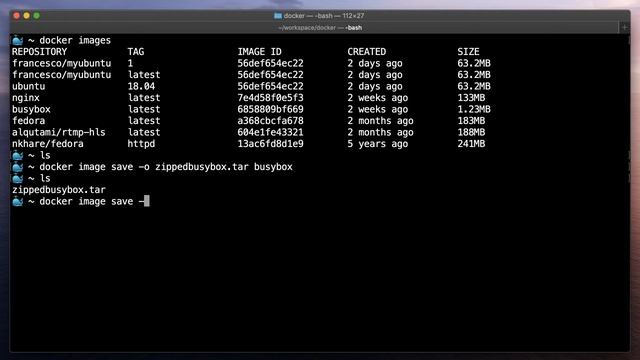Click the yellow minimize window button
The height and width of the screenshot is (360, 640).
27,16
